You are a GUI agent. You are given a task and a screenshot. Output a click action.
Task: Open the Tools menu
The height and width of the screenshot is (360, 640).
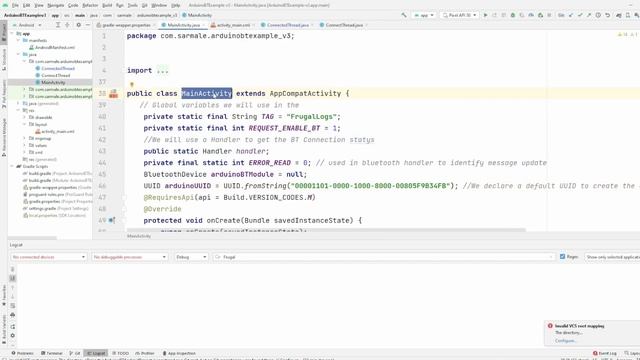pos(132,5)
